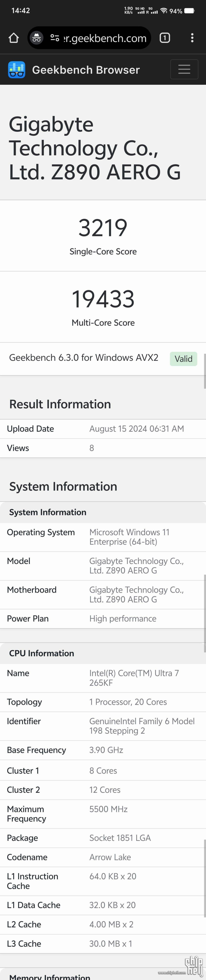This screenshot has height=980, width=206.
Task: Select the upload date August 15 2024 value
Action: click(137, 429)
